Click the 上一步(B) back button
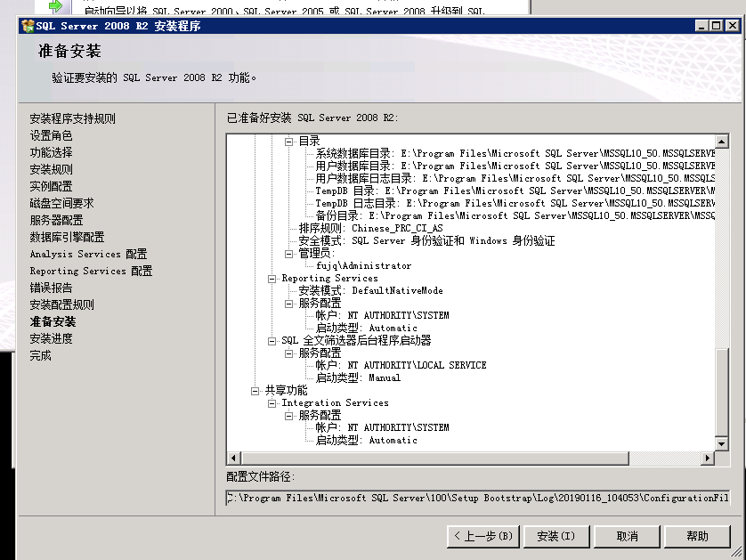Image resolution: width=746 pixels, height=560 pixels. tap(482, 536)
